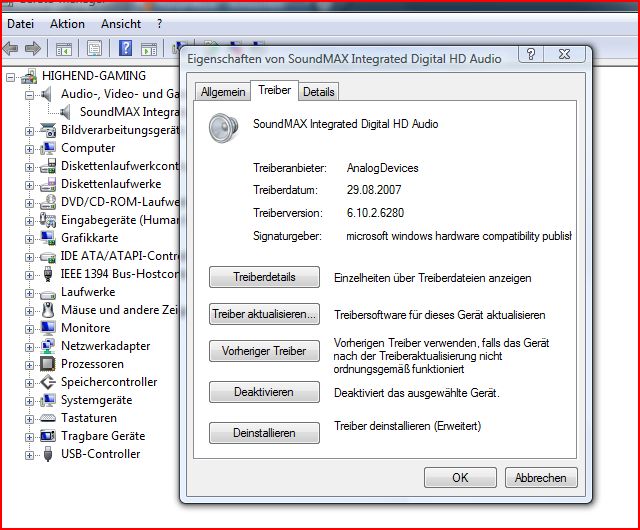Click Treiber aktualisieren button
The width and height of the screenshot is (640, 530).
click(x=264, y=314)
